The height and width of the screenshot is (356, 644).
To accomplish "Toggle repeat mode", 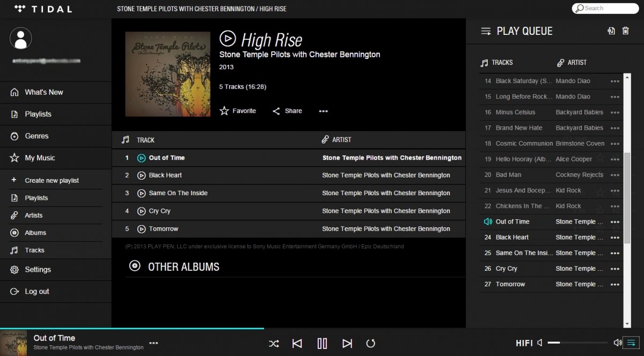I will pos(370,343).
